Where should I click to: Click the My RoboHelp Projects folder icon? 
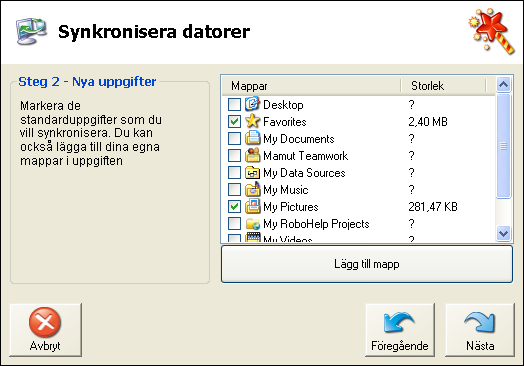coord(252,223)
